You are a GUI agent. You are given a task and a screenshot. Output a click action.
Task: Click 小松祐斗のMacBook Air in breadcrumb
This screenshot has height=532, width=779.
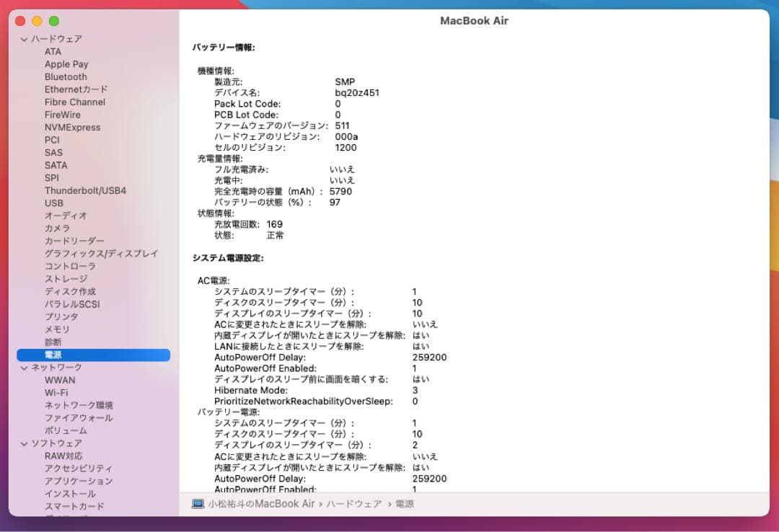(260, 504)
